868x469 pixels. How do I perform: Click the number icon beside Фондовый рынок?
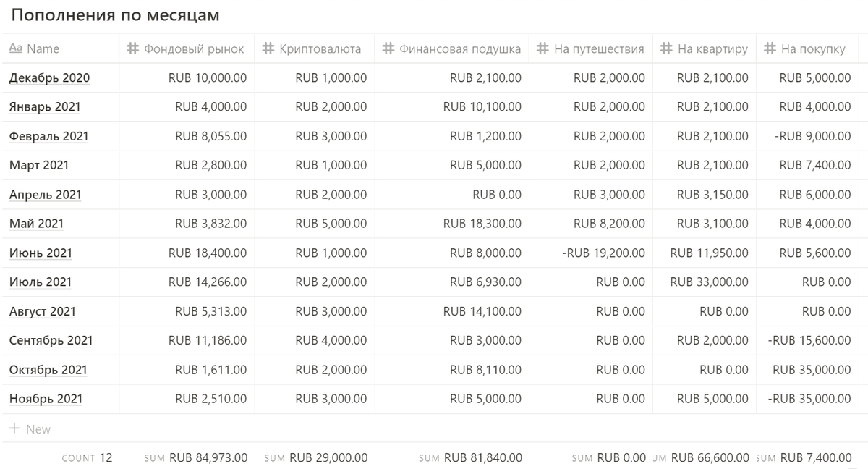(132, 48)
